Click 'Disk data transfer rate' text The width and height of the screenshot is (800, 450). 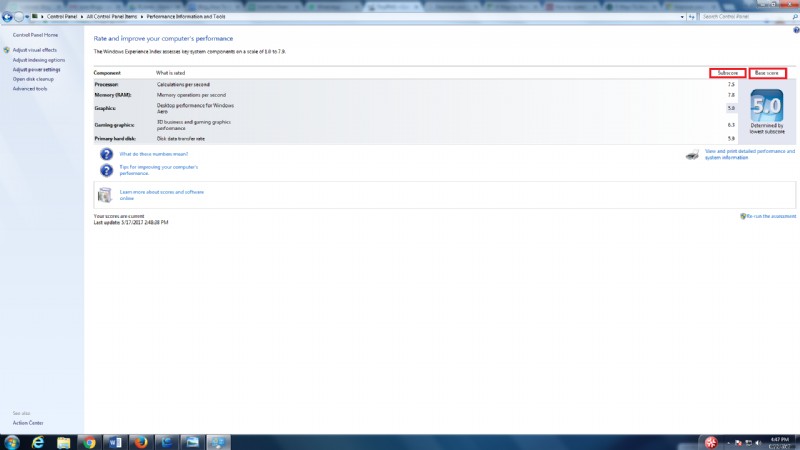pos(181,139)
